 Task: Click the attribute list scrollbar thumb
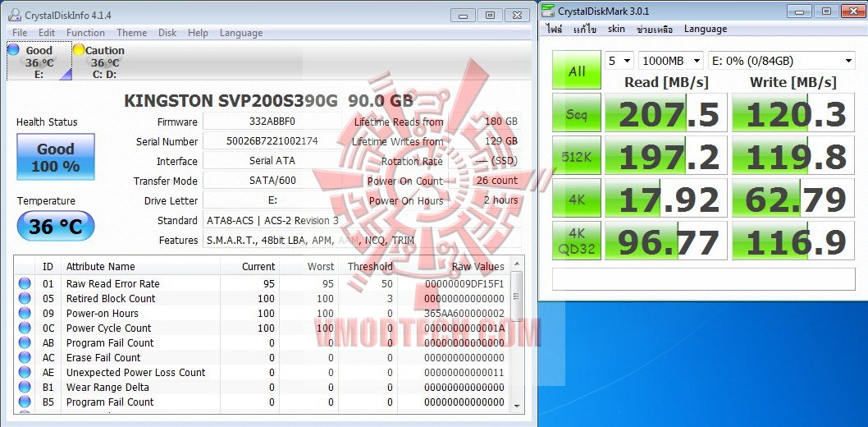click(516, 297)
